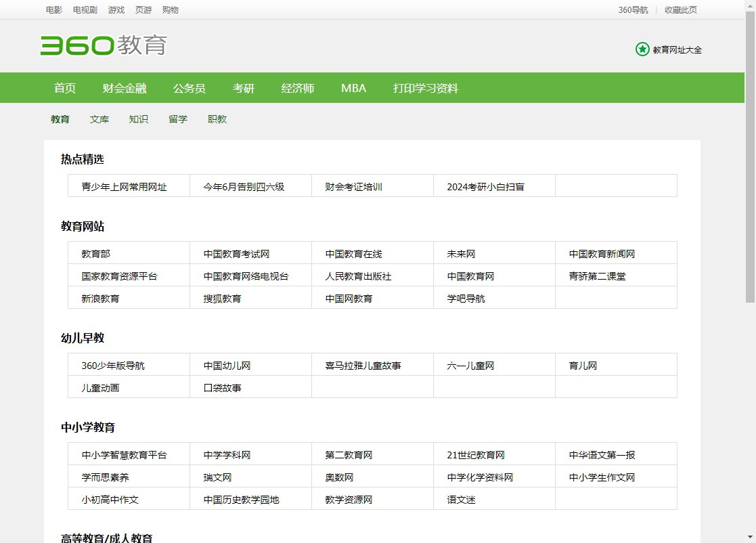Open the 育儿网 link
This screenshot has height=543, width=756.
click(x=583, y=366)
